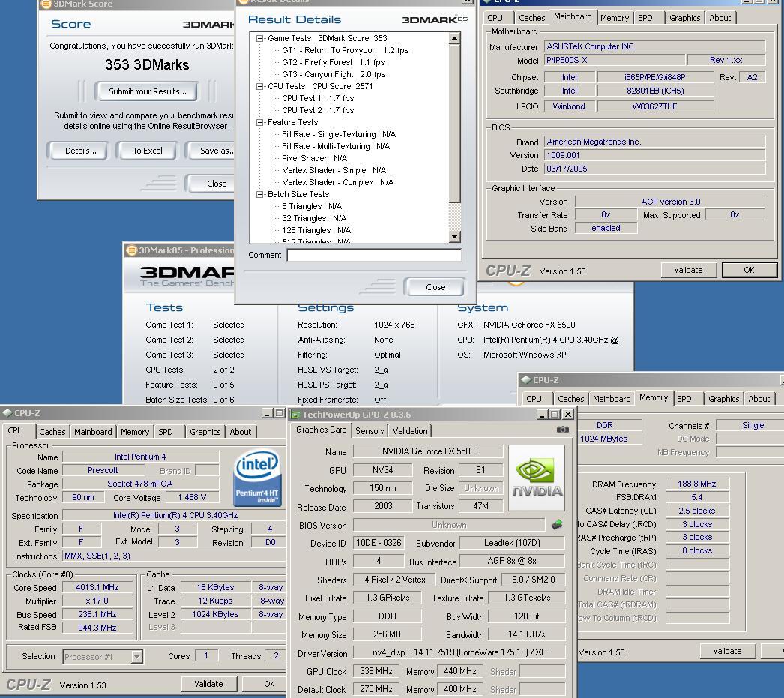Screen dimensions: 784x698
Task: Open Caches tab in CPU-Z processor window
Action: [x=52, y=432]
